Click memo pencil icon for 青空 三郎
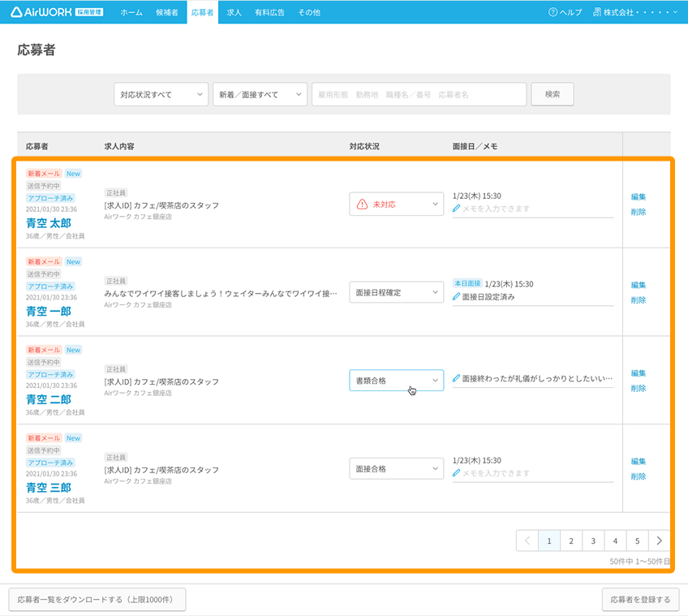 (456, 473)
